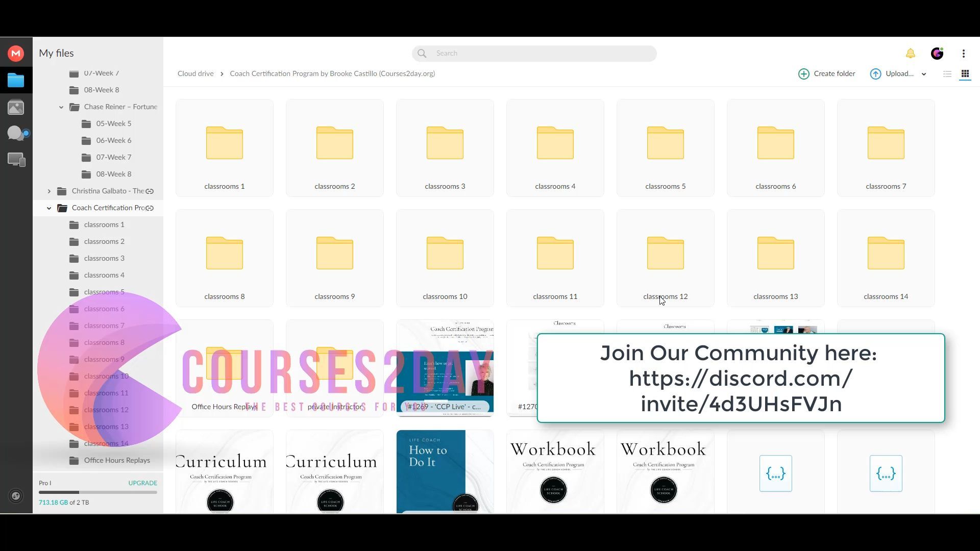The width and height of the screenshot is (980, 551).
Task: Open the account avatar menu
Action: pos(937,54)
